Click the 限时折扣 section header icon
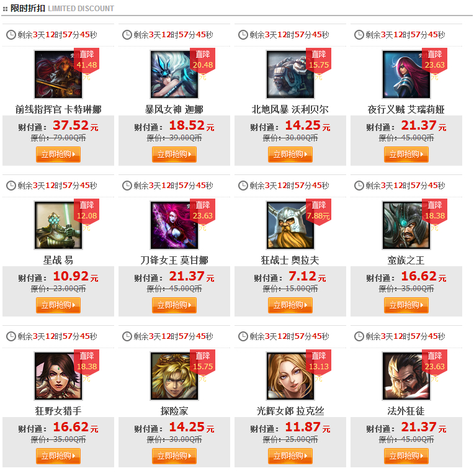474x476 pixels. (x=5, y=9)
